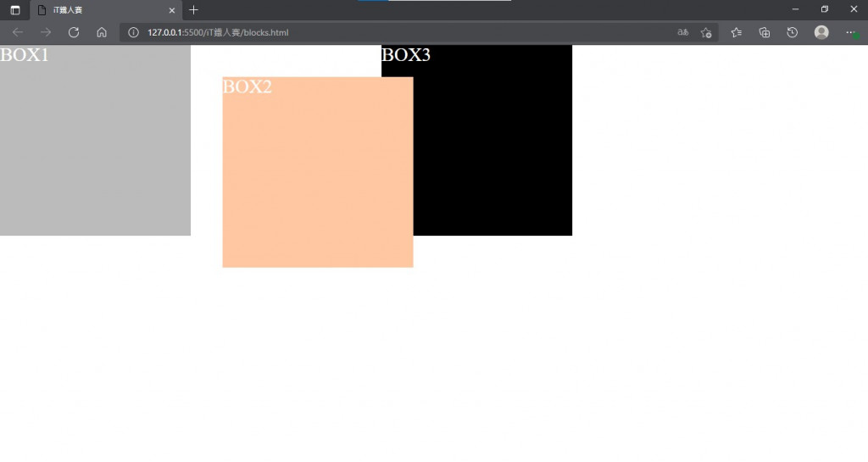This screenshot has height=462, width=868.
Task: Close the iT鐵人賽 tab
Action: (171, 10)
